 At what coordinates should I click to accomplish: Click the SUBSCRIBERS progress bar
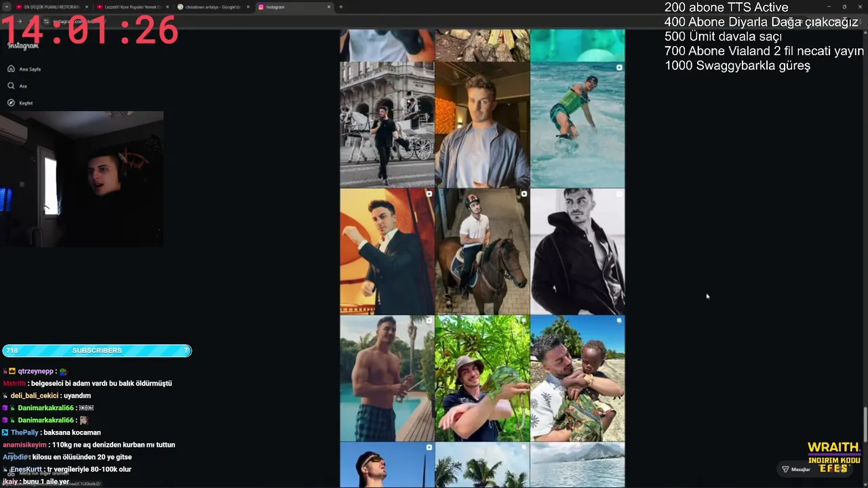[x=97, y=350]
